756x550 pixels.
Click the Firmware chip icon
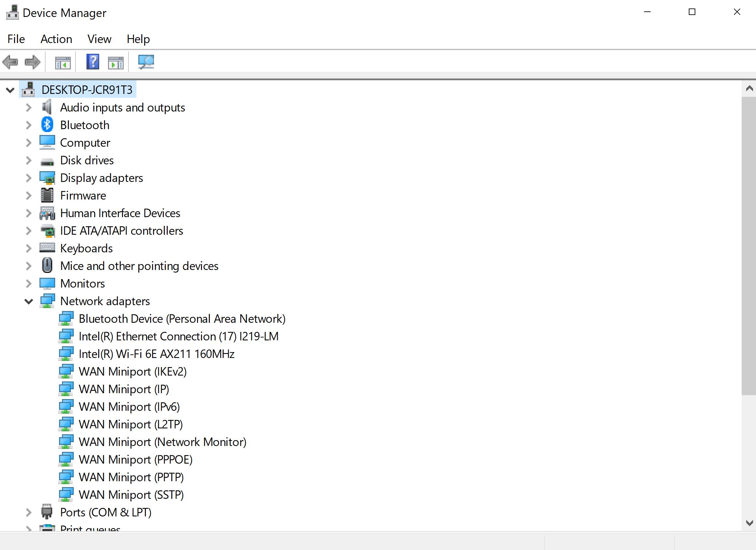pos(47,196)
